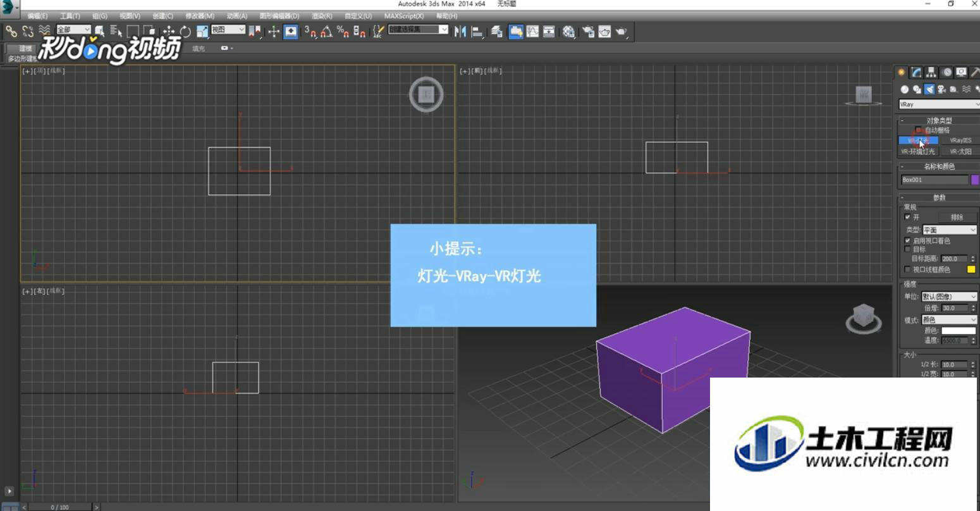Image resolution: width=980 pixels, height=511 pixels.
Task: Toggle the 视口线框颜色 checkbox
Action: 907,269
